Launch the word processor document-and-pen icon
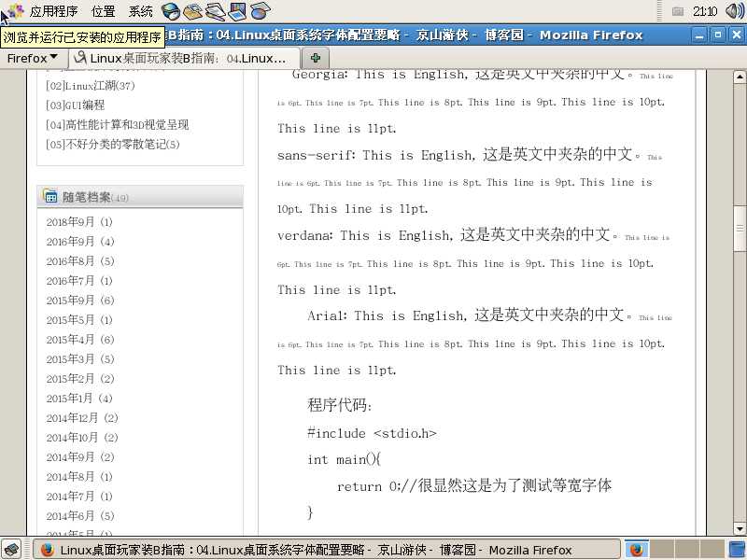Image resolution: width=747 pixels, height=560 pixels. click(216, 10)
